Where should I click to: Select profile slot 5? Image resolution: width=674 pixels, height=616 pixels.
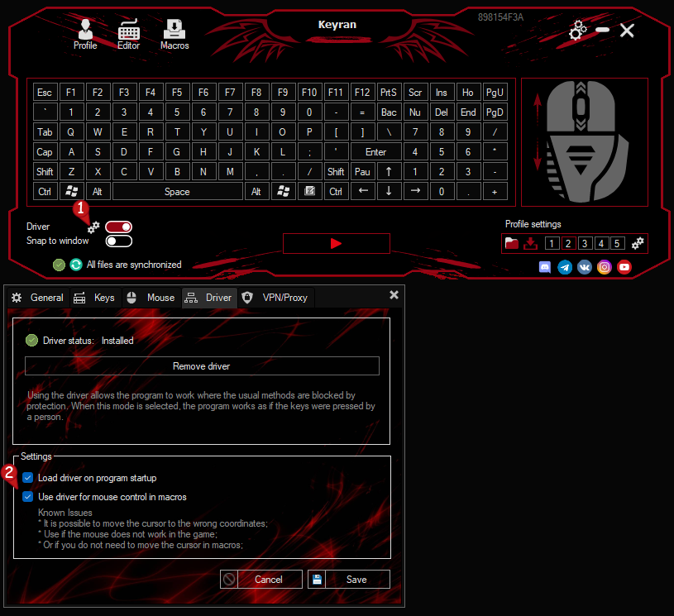617,244
